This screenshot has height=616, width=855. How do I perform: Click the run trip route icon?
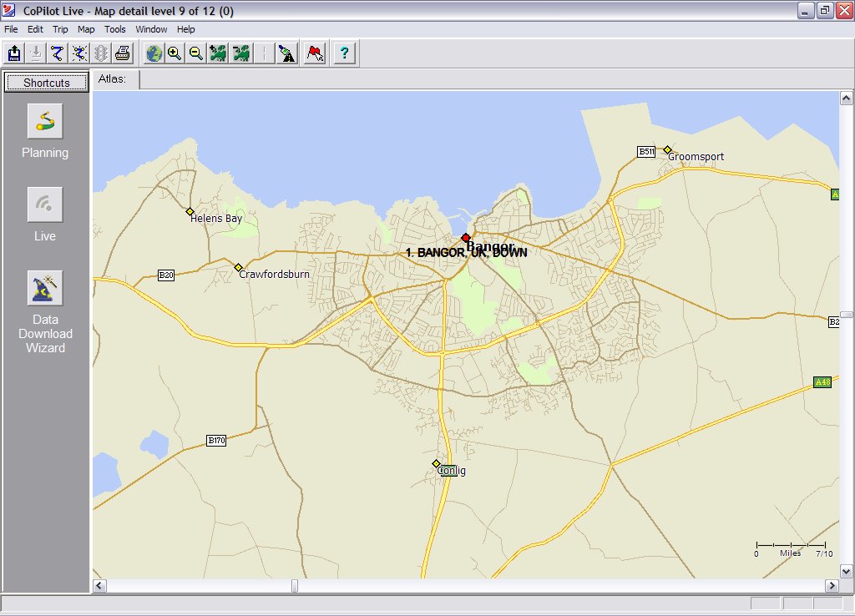58,53
